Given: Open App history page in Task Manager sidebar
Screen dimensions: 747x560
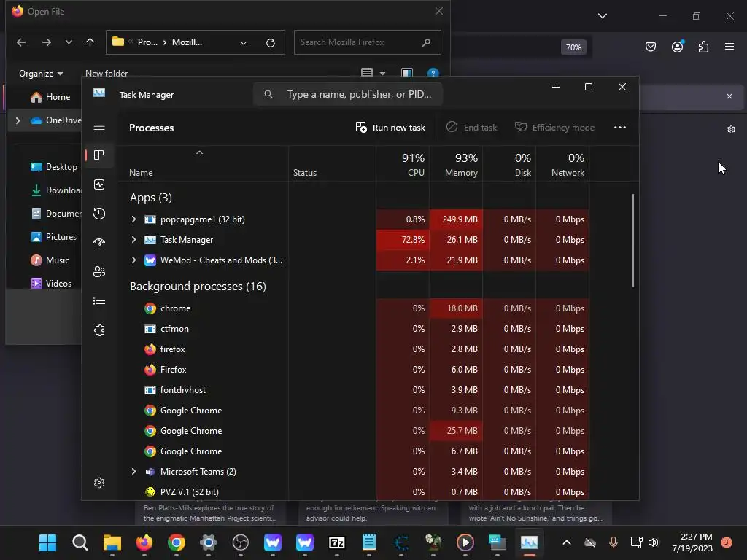Looking at the screenshot, I should point(99,214).
